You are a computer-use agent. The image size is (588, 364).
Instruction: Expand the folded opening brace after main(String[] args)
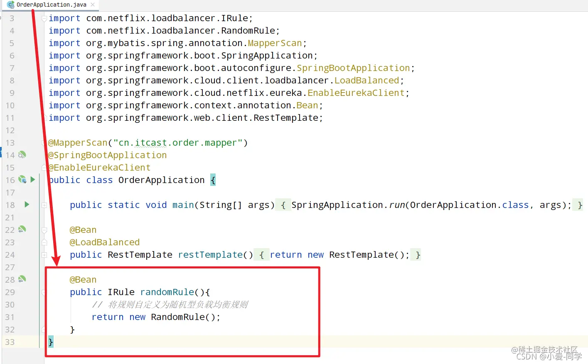point(283,205)
